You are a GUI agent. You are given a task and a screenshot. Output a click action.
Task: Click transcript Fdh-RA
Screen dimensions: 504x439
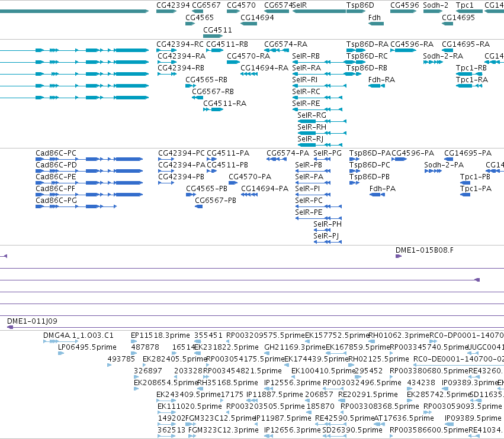pos(377,86)
